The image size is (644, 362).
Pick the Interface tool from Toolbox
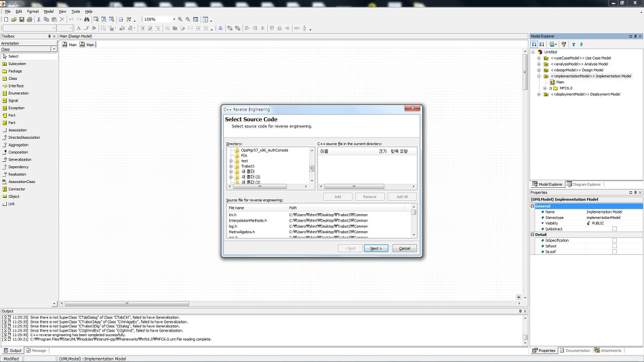pos(16,86)
